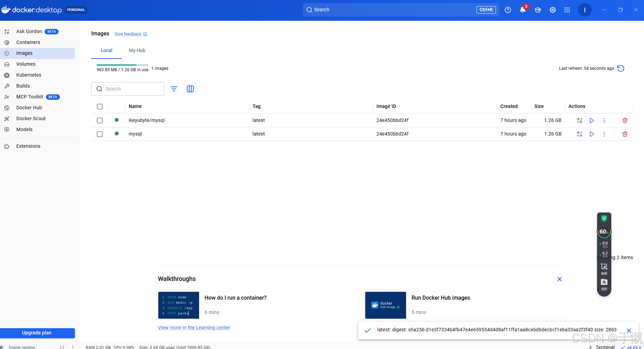Viewport: 644px width, 349px height.
Task: Run the mysql image
Action: click(592, 134)
